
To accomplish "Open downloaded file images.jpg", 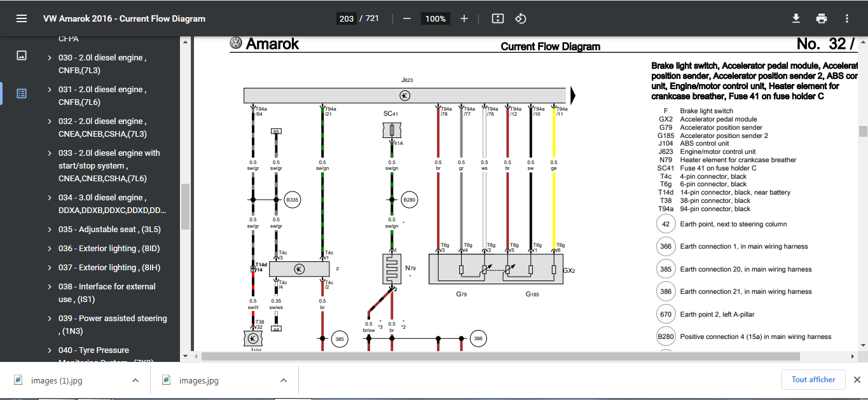I will [199, 380].
